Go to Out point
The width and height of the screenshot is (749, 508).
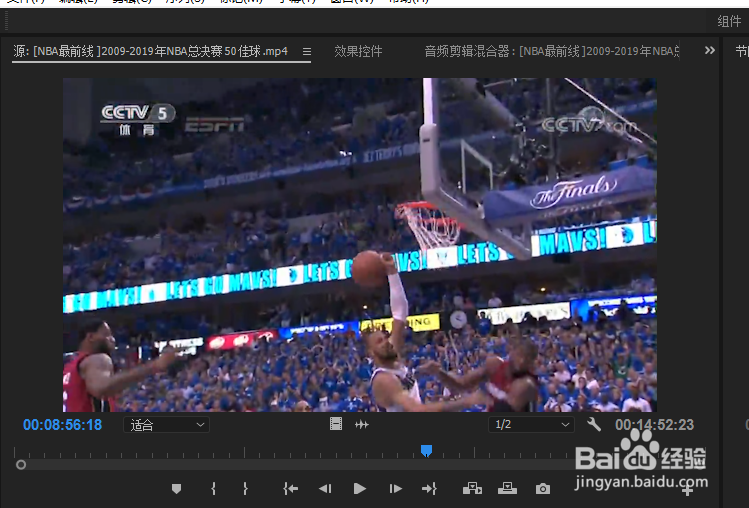429,488
